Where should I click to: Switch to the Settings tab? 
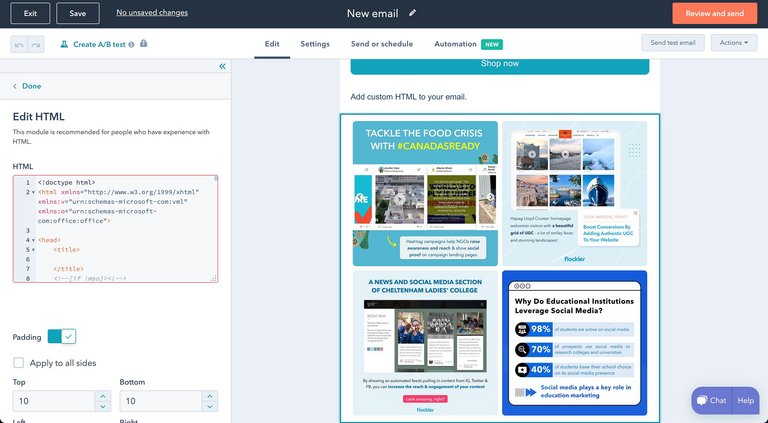315,44
